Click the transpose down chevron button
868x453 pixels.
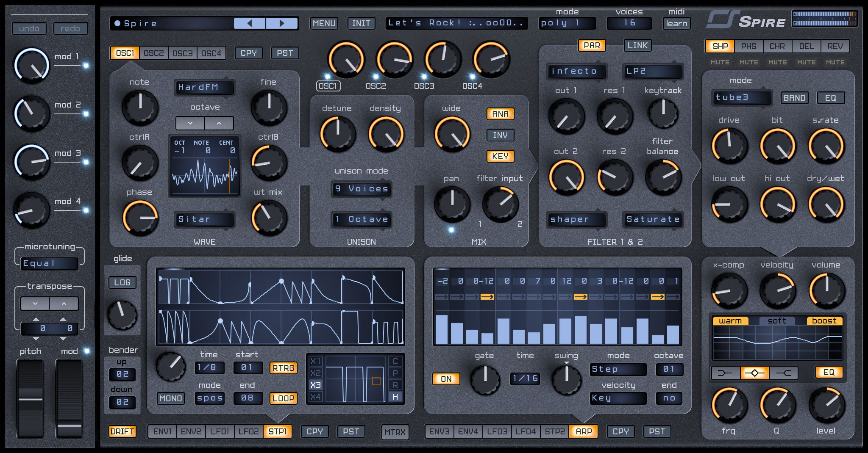point(35,304)
